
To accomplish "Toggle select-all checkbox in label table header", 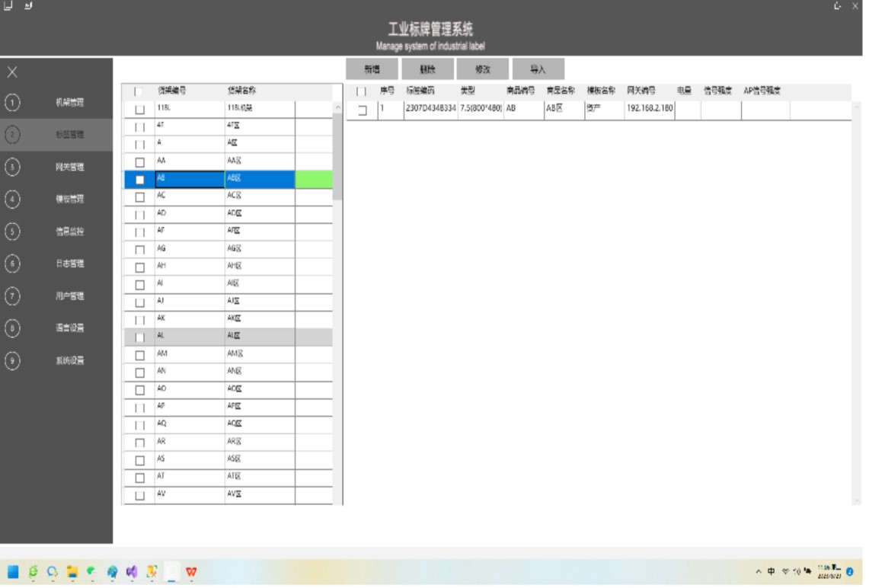I will point(362,91).
